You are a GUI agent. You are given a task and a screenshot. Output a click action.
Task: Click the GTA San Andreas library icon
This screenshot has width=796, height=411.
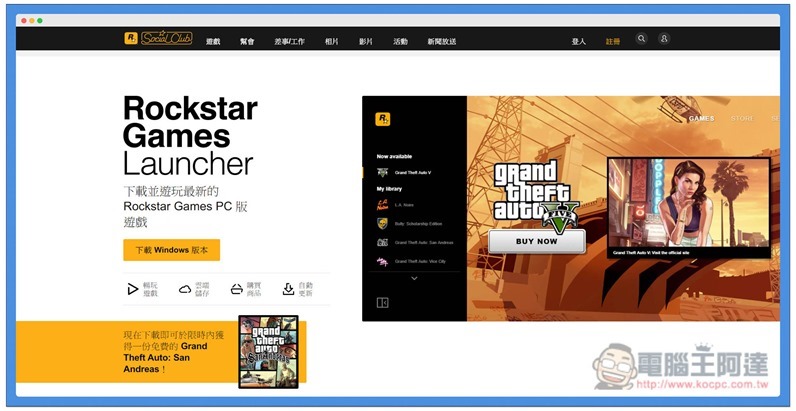click(382, 243)
